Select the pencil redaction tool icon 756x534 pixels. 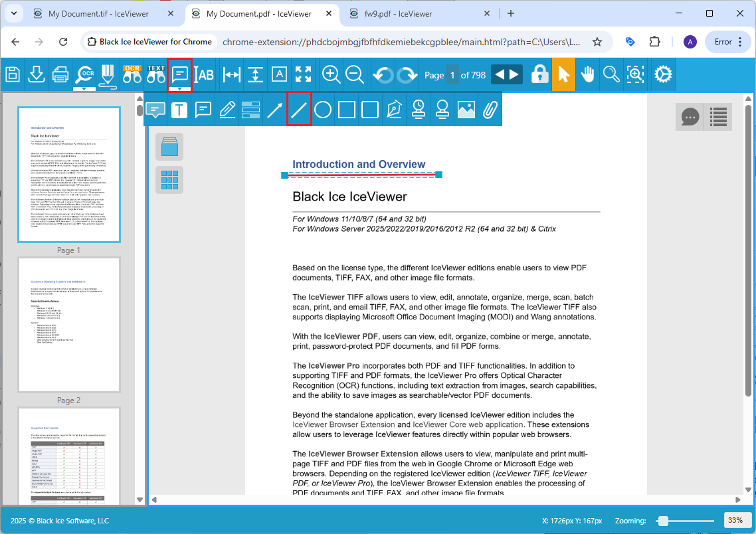pos(108,76)
